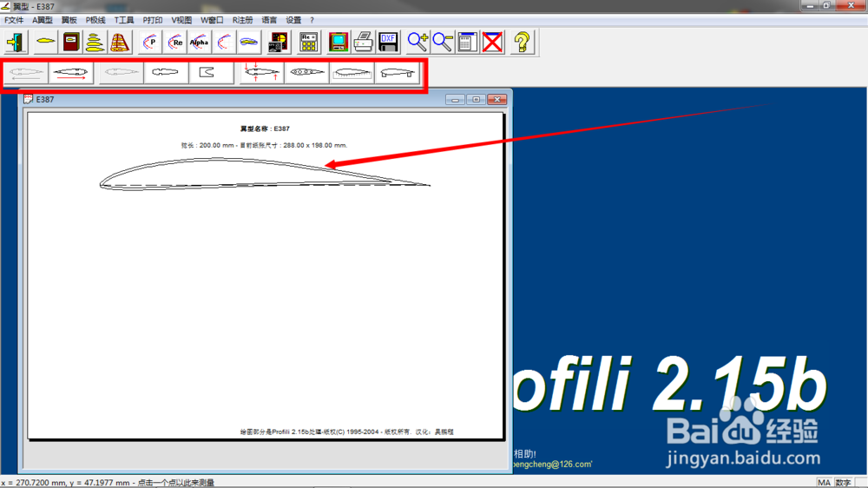Click the '数字' status bar indicator
The width and height of the screenshot is (868, 488).
click(x=843, y=483)
